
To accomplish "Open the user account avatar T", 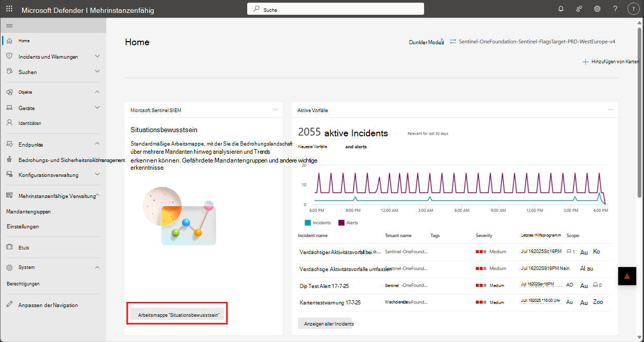I will click(634, 9).
